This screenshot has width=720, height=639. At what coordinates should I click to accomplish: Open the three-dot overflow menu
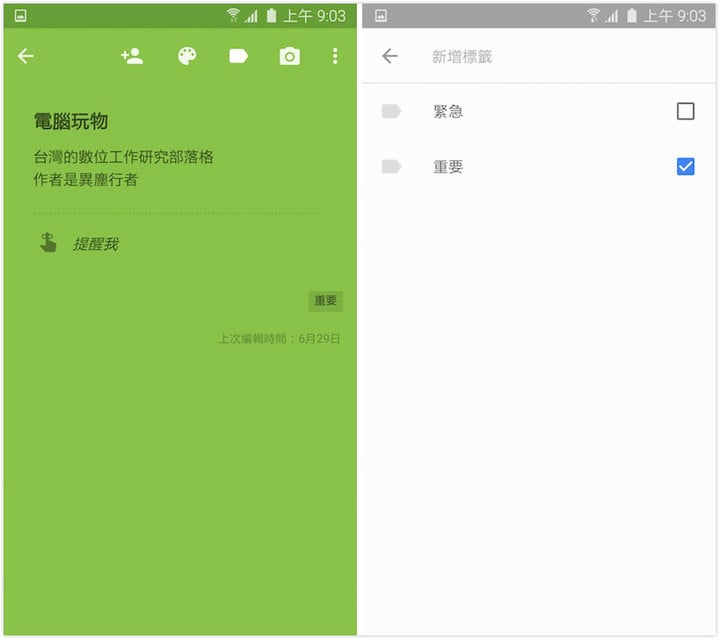pos(335,57)
